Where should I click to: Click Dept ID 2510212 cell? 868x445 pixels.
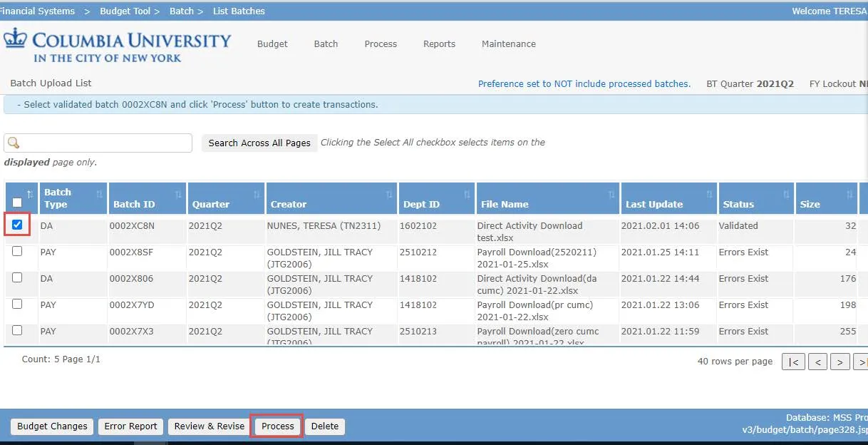[x=420, y=252]
